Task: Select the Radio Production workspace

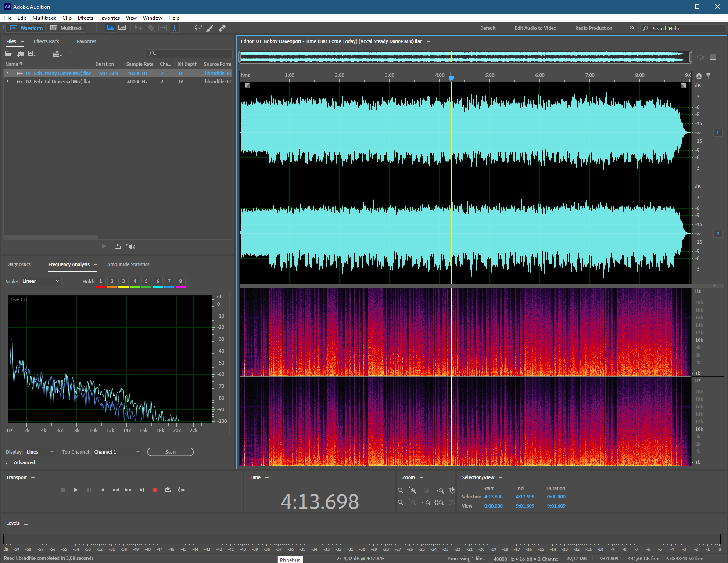Action: [594, 28]
